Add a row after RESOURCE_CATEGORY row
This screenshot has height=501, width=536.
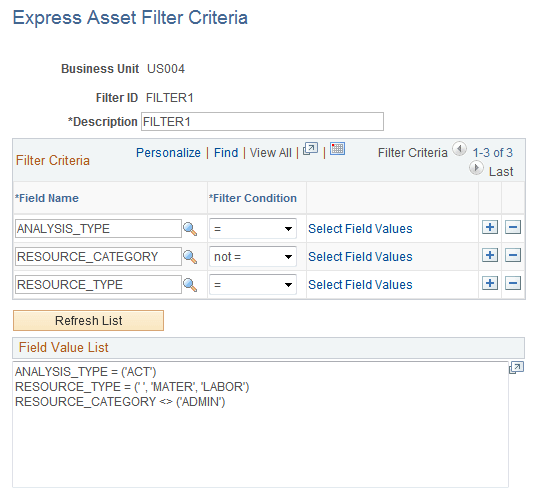pos(490,255)
